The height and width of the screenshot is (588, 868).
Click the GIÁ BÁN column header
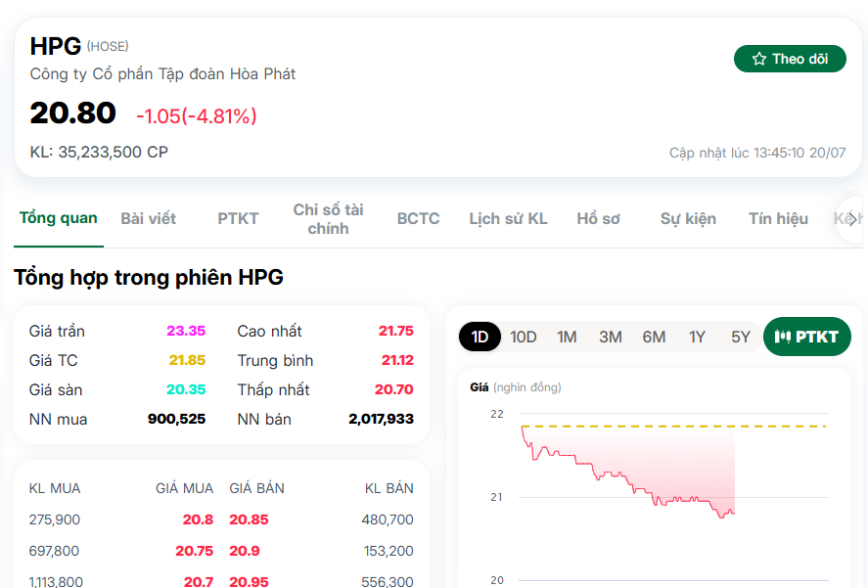point(256,488)
